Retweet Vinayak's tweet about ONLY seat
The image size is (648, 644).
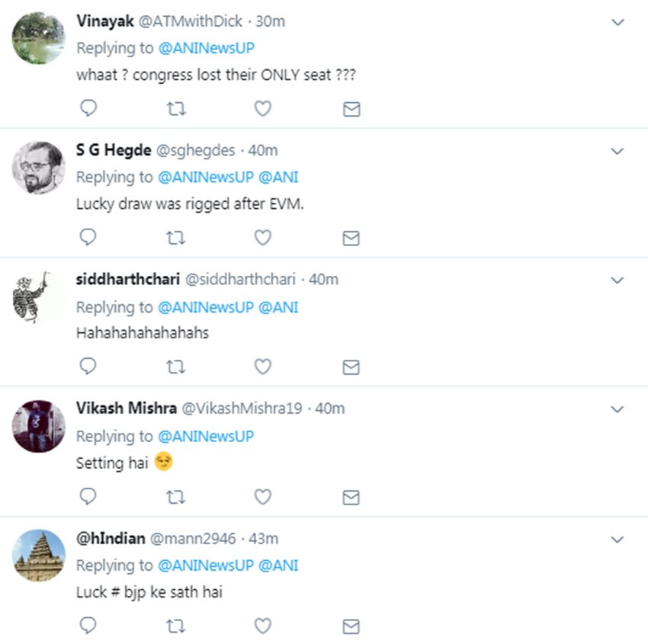(175, 109)
